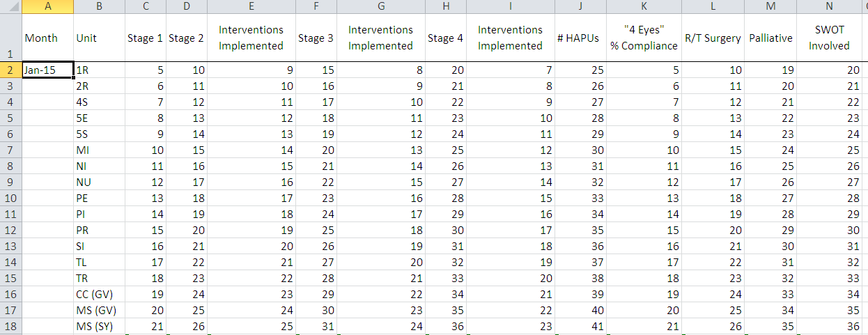Click the Unit header cell
Screen dimensions: 868x335
(x=99, y=38)
